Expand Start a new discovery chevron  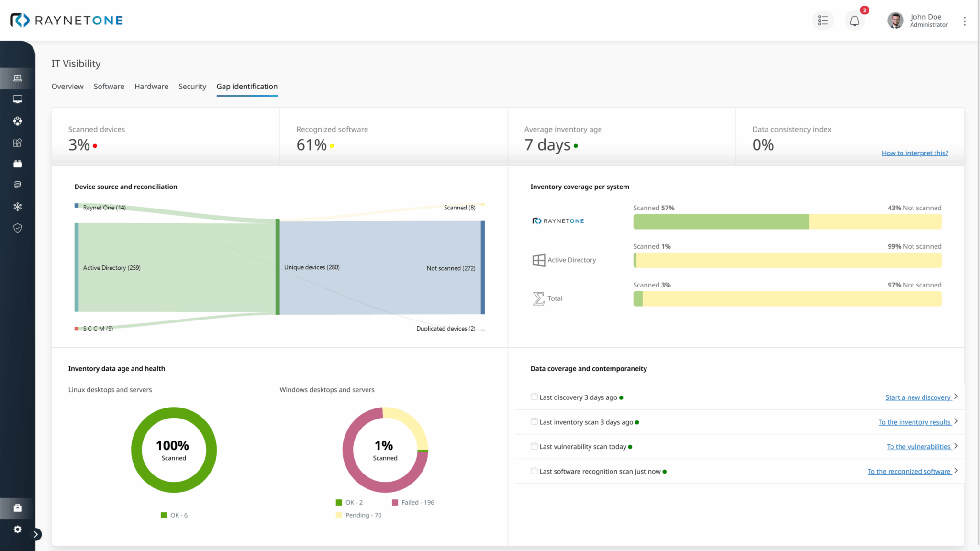[x=956, y=397]
